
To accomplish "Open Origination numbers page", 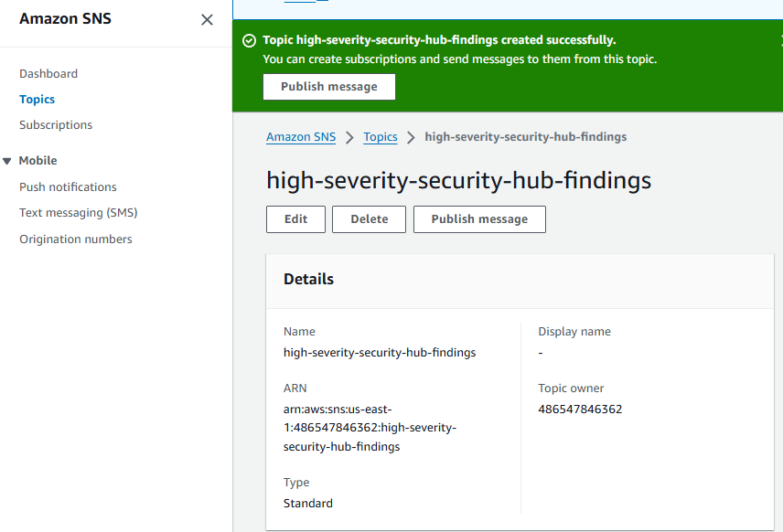I will coord(76,239).
